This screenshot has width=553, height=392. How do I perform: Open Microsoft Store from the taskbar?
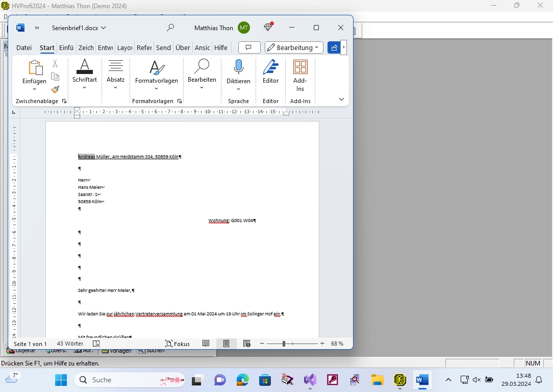(265, 380)
